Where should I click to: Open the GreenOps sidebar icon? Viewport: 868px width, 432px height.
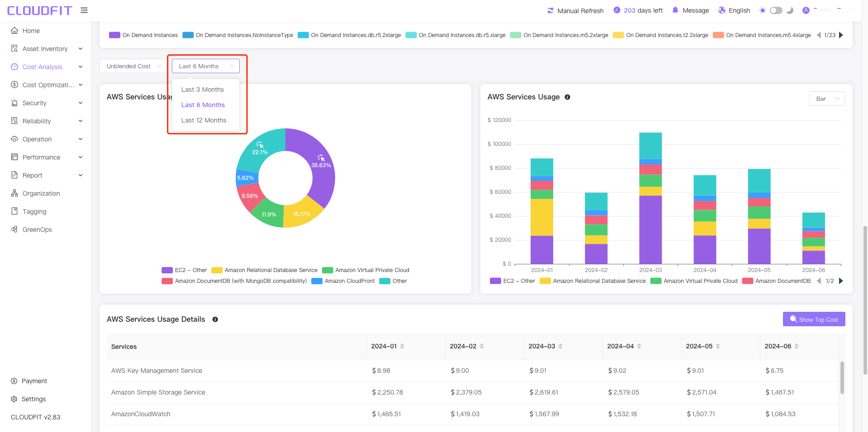pyautogui.click(x=14, y=229)
